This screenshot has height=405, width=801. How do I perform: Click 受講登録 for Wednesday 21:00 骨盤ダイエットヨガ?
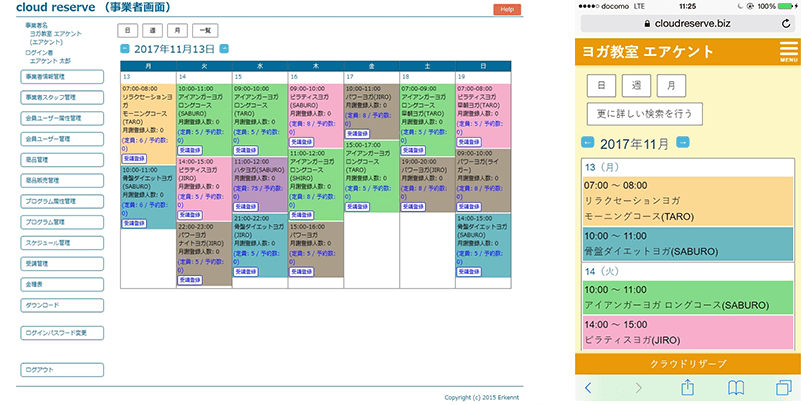246,272
